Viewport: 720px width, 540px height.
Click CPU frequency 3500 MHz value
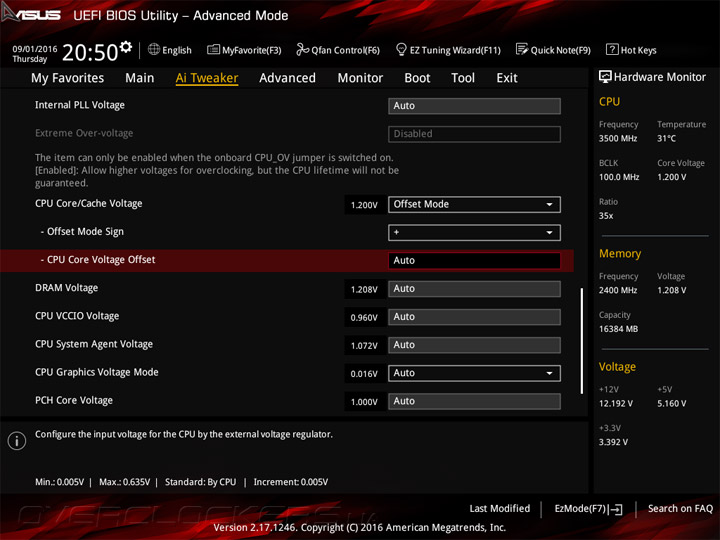coord(618,138)
